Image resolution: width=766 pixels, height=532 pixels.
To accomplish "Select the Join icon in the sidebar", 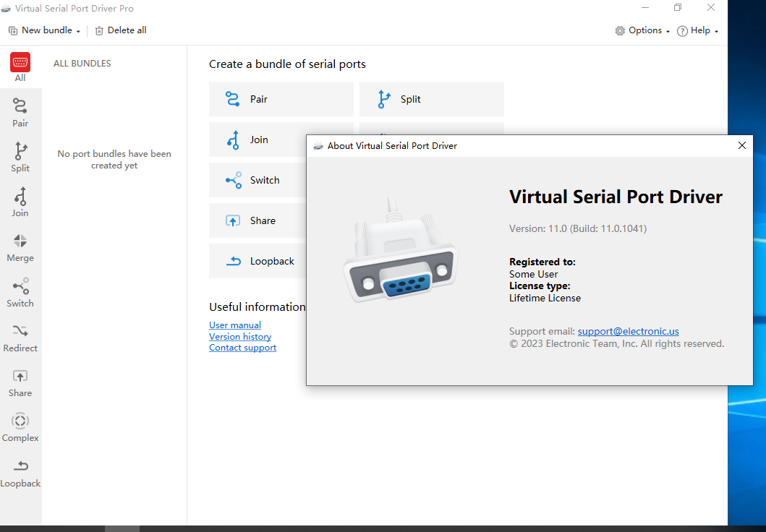I will point(20,201).
